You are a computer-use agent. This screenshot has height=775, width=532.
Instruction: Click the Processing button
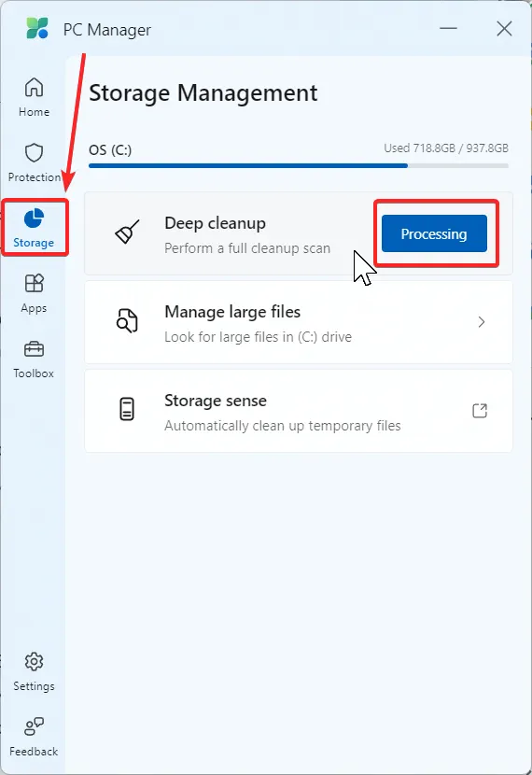coord(434,233)
